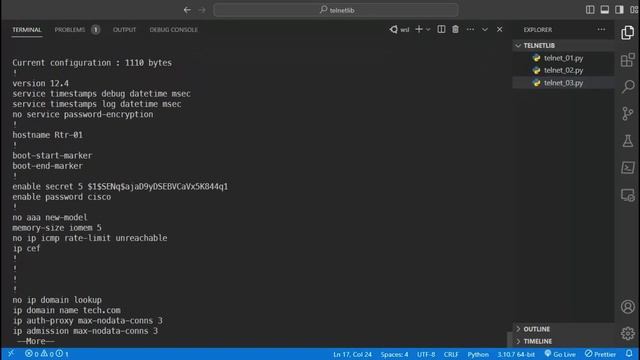Screen dimensions: 640x360
Task: Click ip domain name tech.com line
Action: point(67,310)
